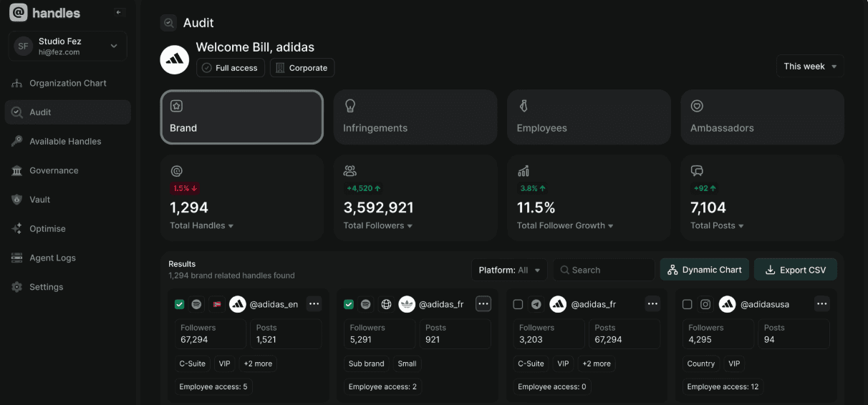Image resolution: width=868 pixels, height=405 pixels.
Task: Click the Dynamic Chart button
Action: coord(705,270)
